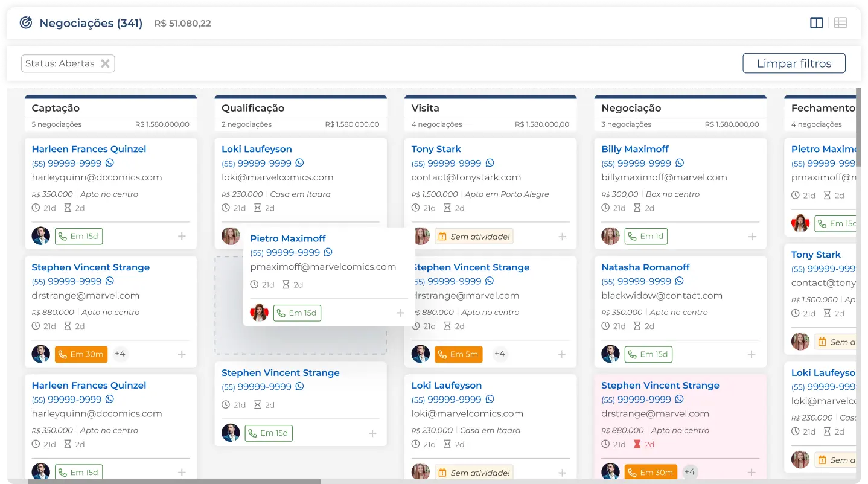Click avatar on Qualificação Stephen Strange card
Viewport: 868px width, 484px height.
click(231, 433)
